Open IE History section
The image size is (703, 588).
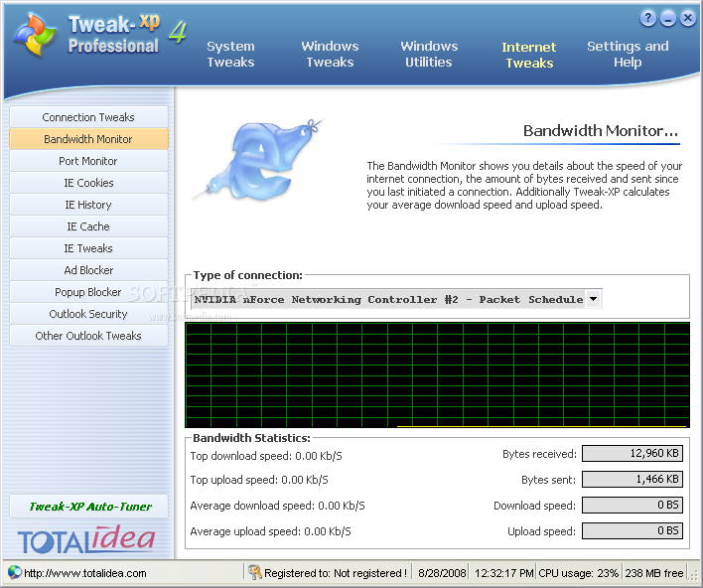[88, 205]
